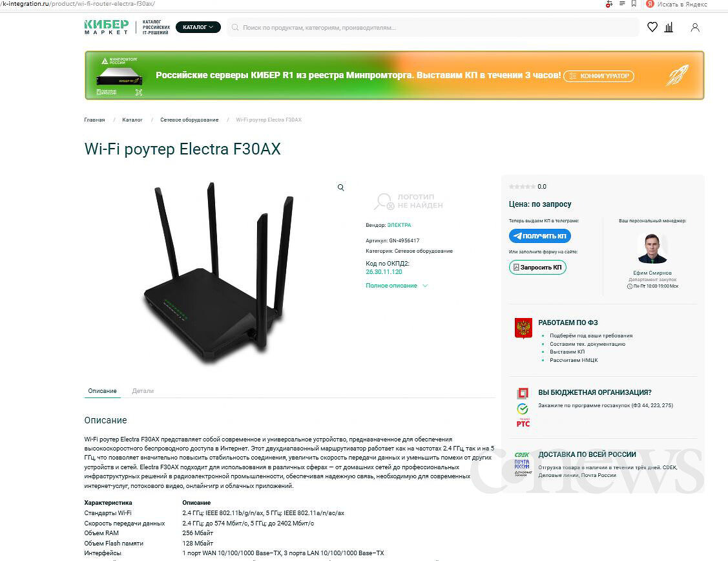Image resolution: width=728 pixels, height=561 pixels.
Task: Click the router product image
Action: (218, 272)
